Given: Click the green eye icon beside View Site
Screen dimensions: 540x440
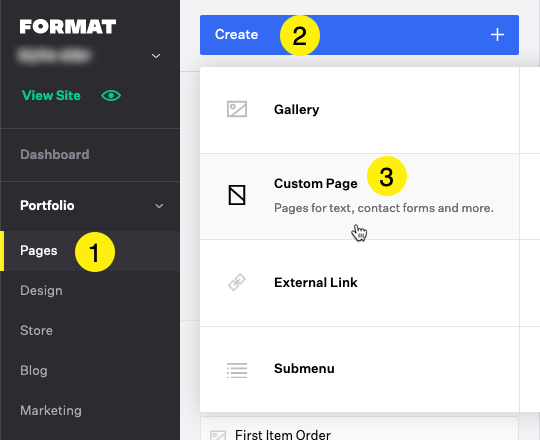Looking at the screenshot, I should tap(111, 95).
